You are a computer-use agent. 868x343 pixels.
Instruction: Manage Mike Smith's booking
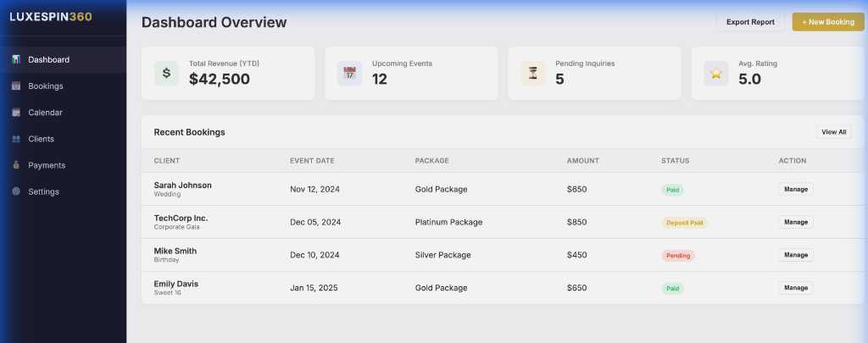point(796,255)
